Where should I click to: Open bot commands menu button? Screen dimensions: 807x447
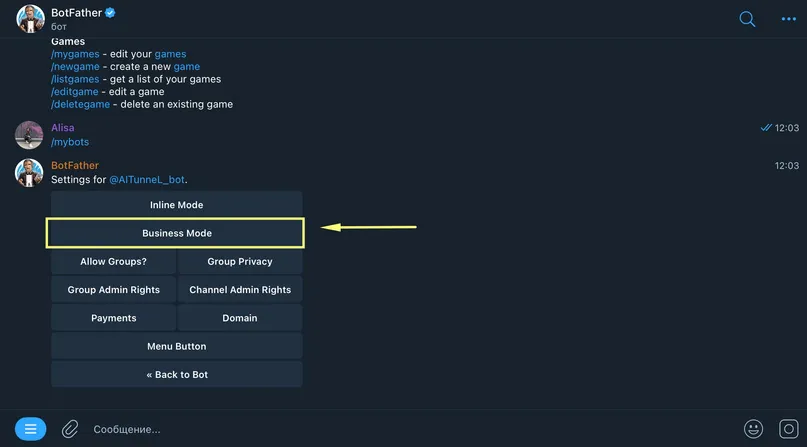pos(30,428)
